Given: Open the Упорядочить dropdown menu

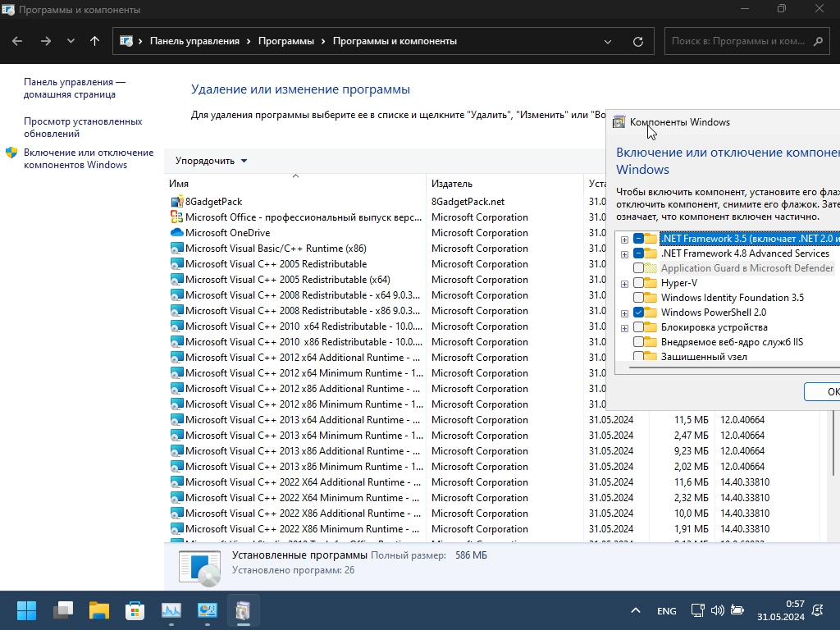Looking at the screenshot, I should pyautogui.click(x=211, y=161).
